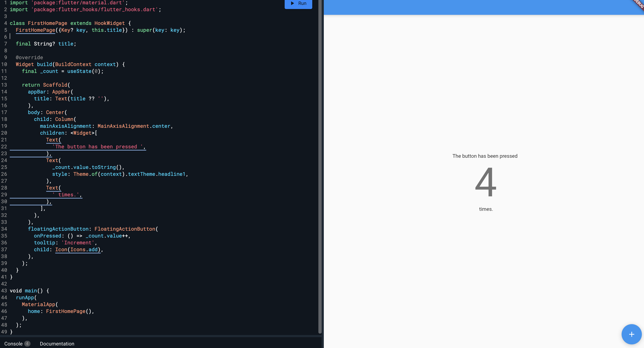The height and width of the screenshot is (348, 644).
Task: Click '@override' annotation in the editor
Action: tap(29, 58)
